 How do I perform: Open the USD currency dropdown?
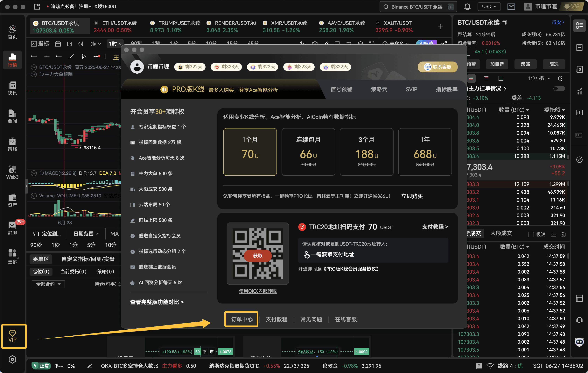(x=489, y=7)
